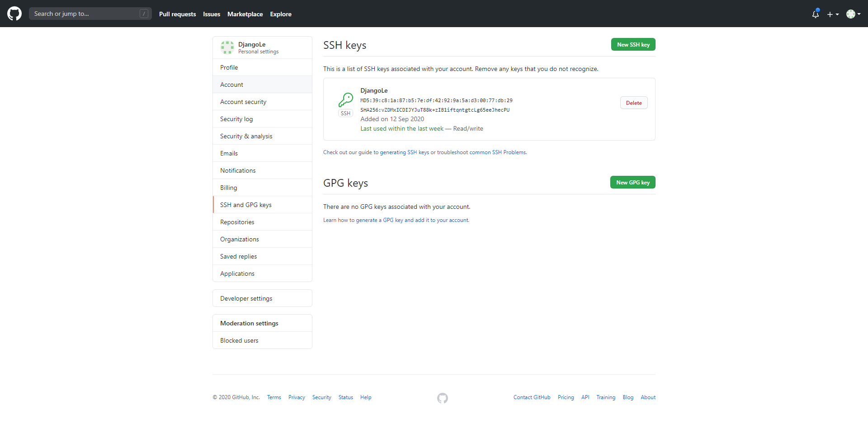Open the Pricing footer link

(566, 397)
